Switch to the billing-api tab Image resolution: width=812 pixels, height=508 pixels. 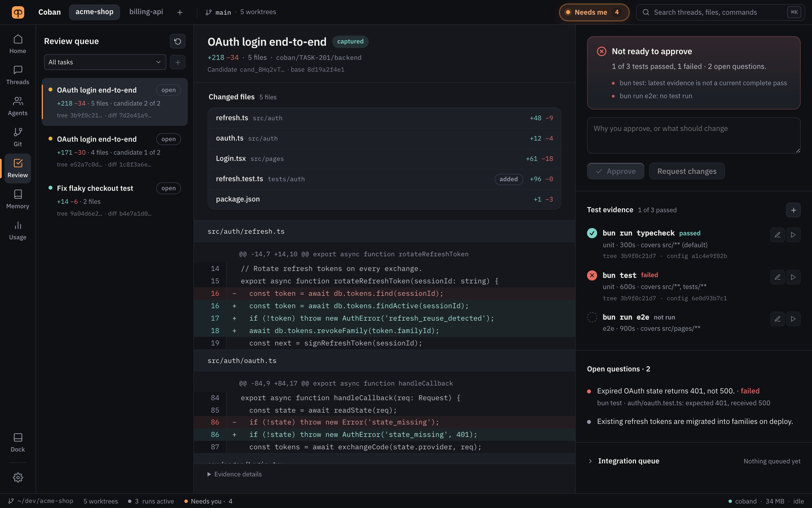146,12
